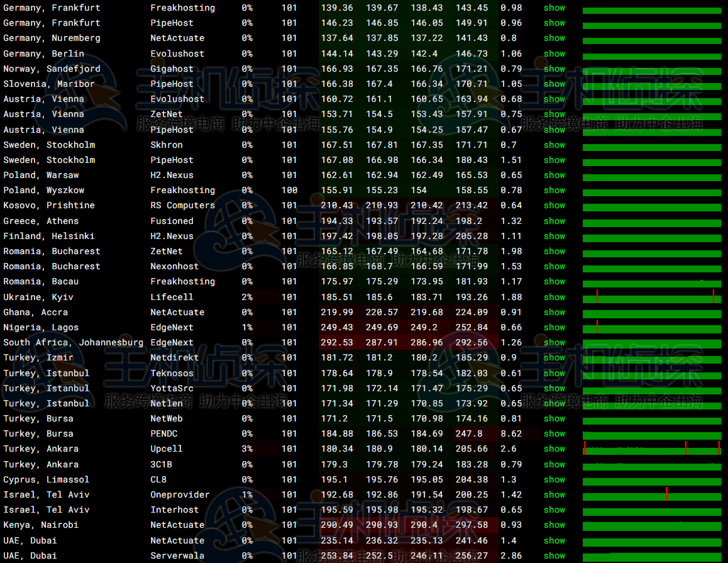Click show link for Romania Bucharest Nexonhost
This screenshot has height=563, width=728.
coord(554,267)
